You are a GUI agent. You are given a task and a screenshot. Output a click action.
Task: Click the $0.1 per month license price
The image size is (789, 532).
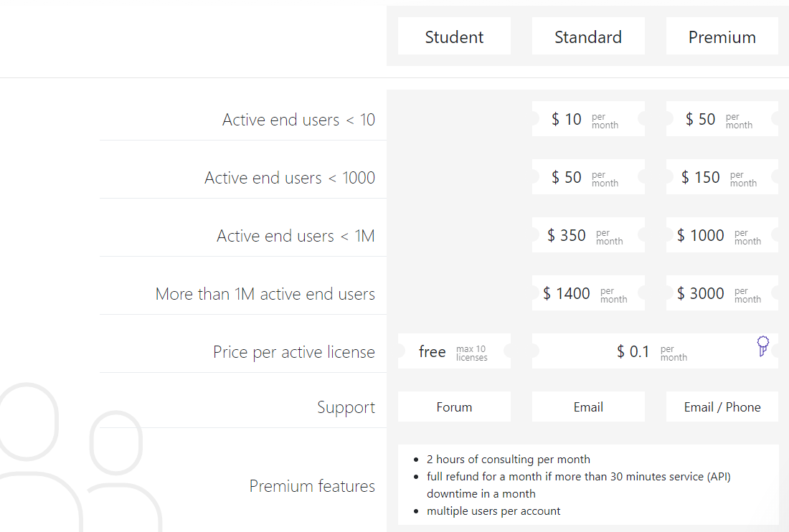click(652, 351)
